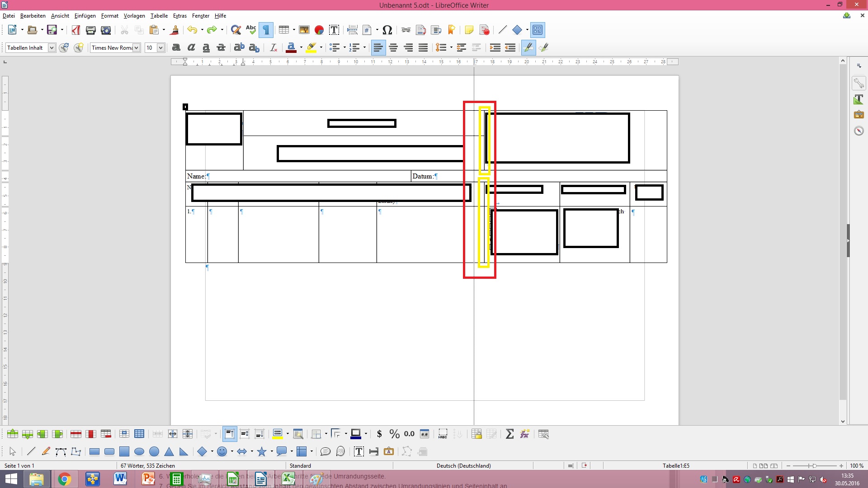Image resolution: width=868 pixels, height=488 pixels.
Task: Insert a hyperlink
Action: 406,30
